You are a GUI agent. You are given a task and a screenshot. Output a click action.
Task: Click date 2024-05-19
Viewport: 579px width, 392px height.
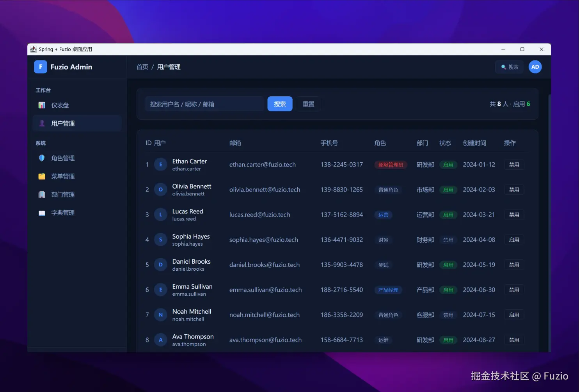tap(479, 264)
